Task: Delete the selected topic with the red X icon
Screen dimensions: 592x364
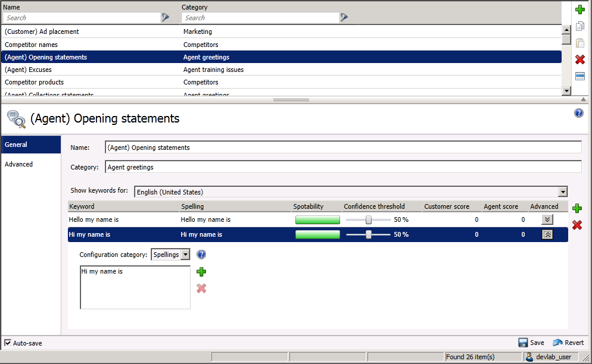Action: click(579, 59)
